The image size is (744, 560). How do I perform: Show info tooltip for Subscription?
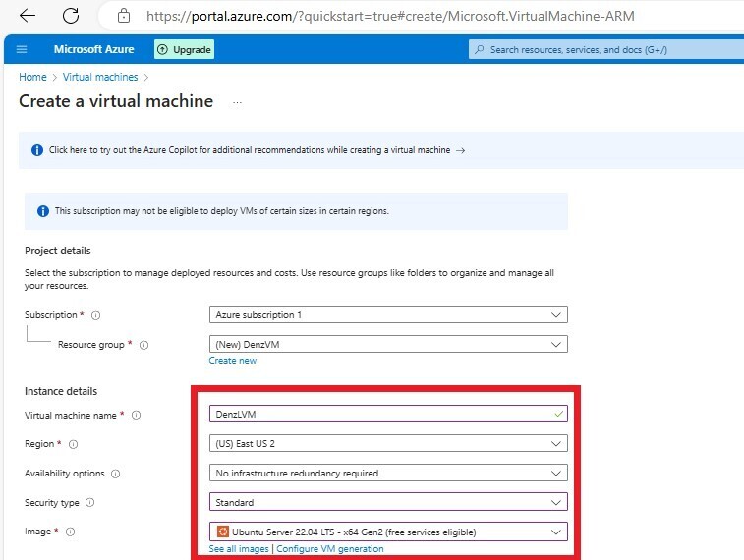point(96,315)
